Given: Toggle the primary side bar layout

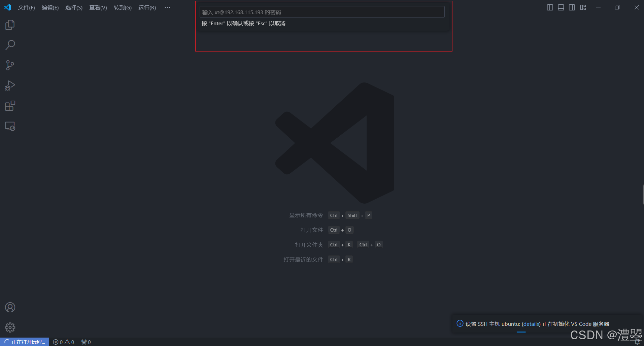Looking at the screenshot, I should point(550,7).
